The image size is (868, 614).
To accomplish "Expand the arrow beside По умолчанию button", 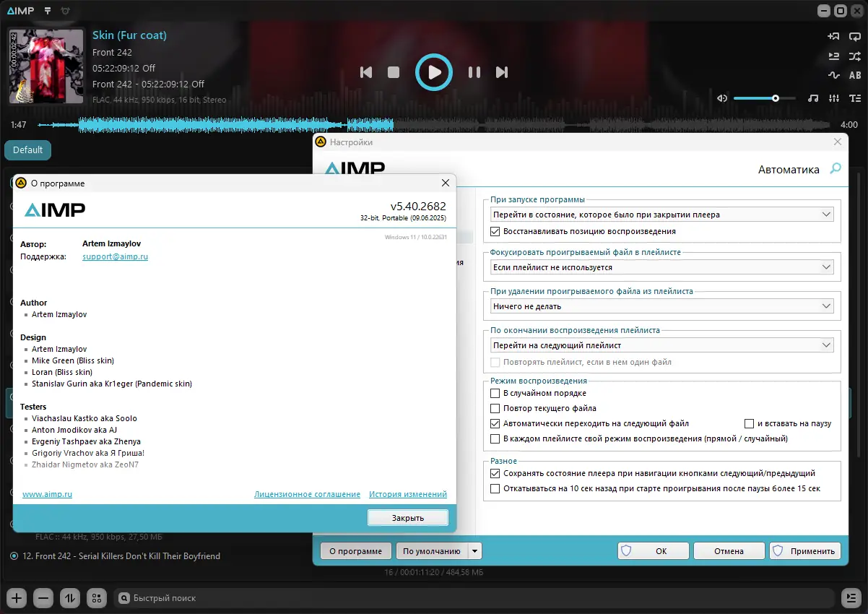I will pos(474,551).
